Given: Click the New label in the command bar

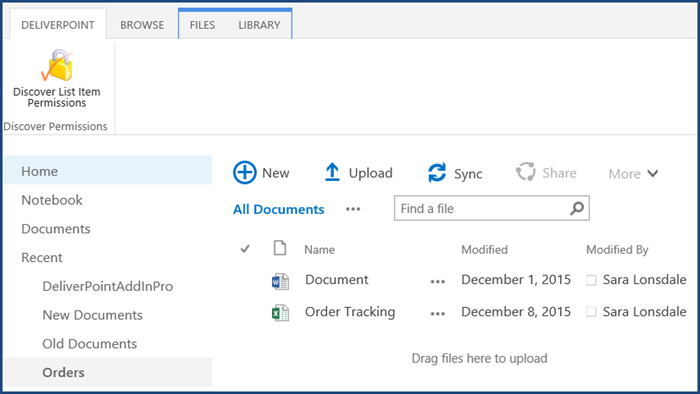Looking at the screenshot, I should tap(276, 173).
